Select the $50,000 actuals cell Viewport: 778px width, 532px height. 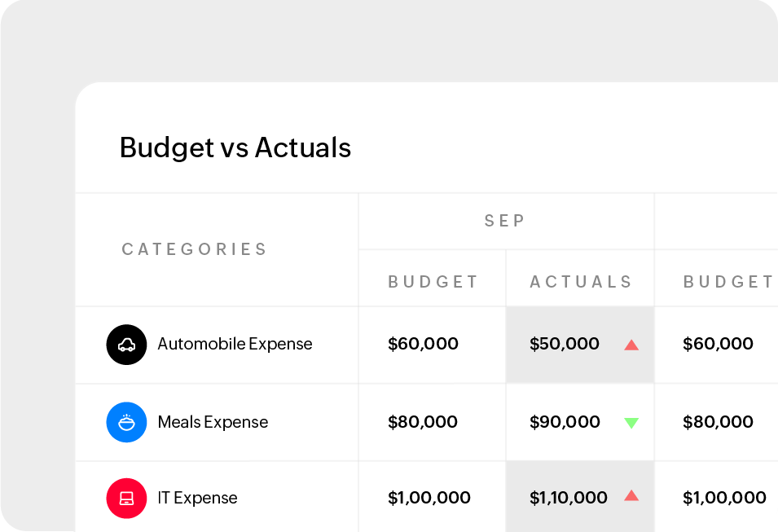coord(565,344)
